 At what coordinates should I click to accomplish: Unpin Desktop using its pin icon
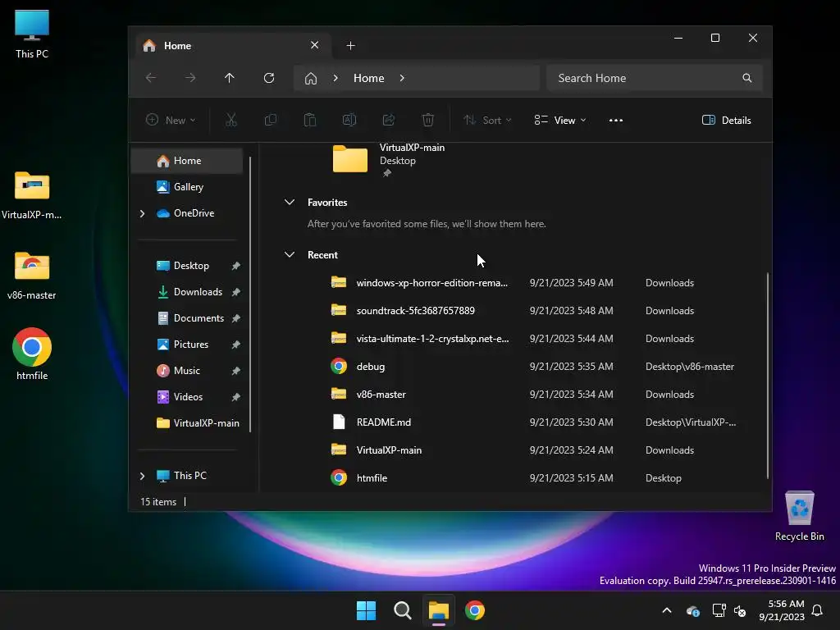[x=235, y=266]
